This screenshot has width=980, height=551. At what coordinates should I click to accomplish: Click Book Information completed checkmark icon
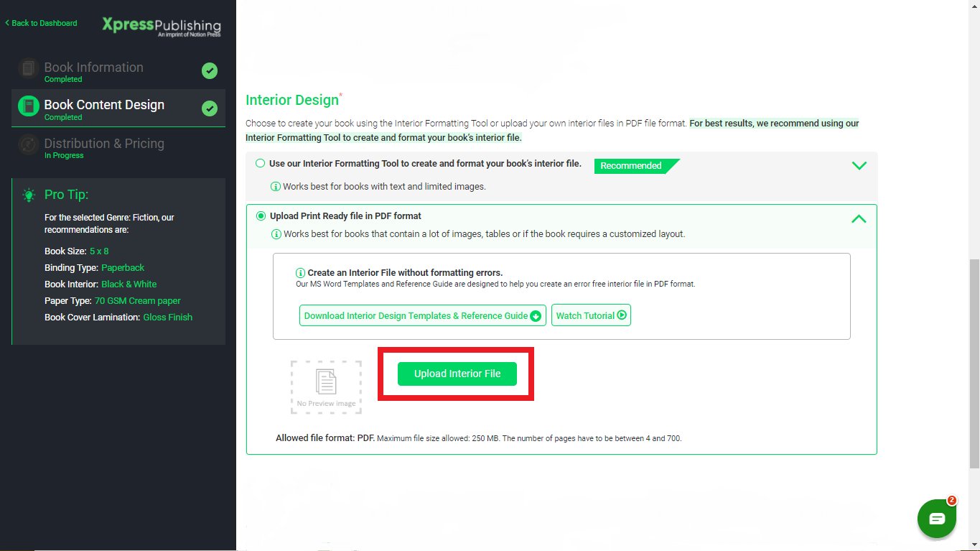point(210,70)
